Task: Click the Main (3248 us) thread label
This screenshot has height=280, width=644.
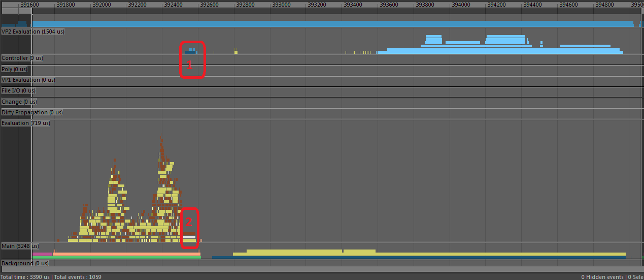Action: [x=20, y=246]
